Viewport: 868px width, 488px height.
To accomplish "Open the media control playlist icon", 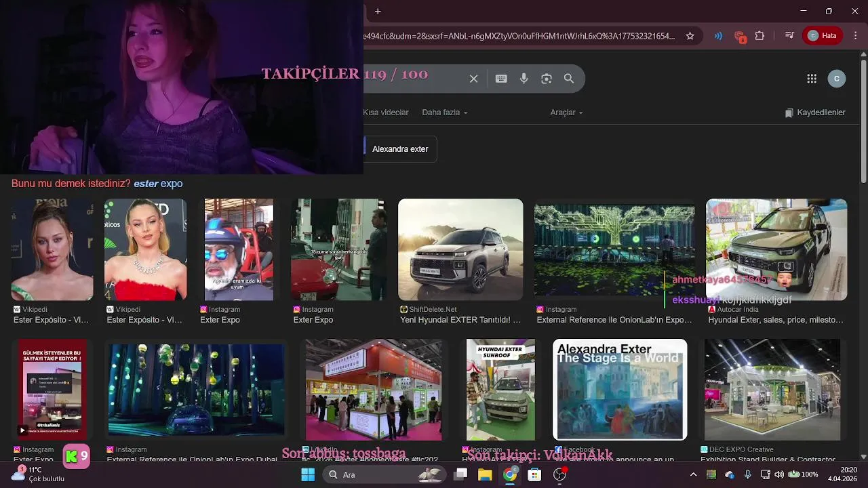I will point(789,36).
